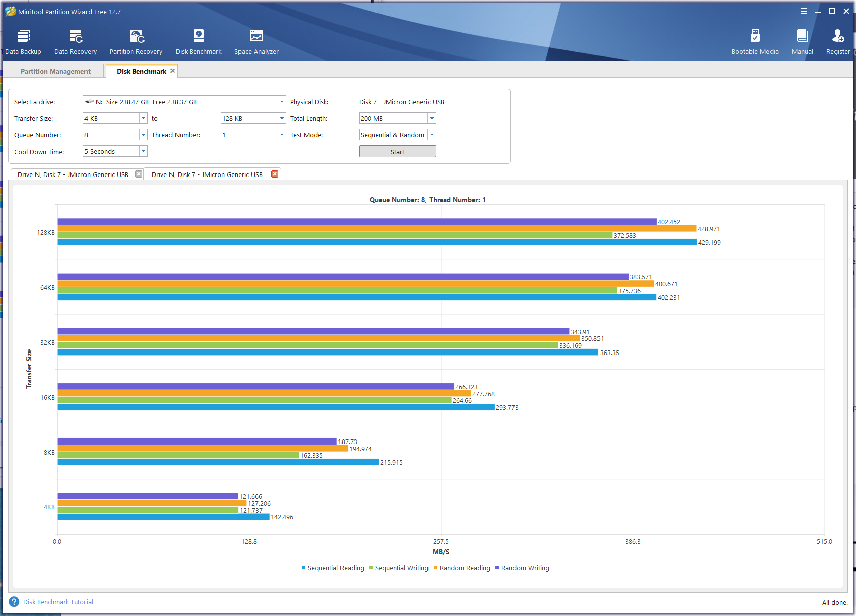The image size is (856, 616).
Task: Expand the Queue Number dropdown
Action: (x=143, y=135)
